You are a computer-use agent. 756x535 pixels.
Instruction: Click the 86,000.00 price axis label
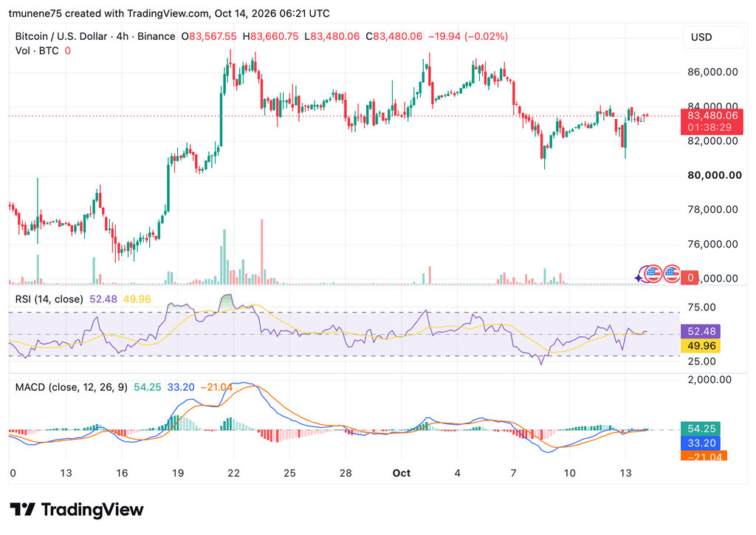pos(712,72)
